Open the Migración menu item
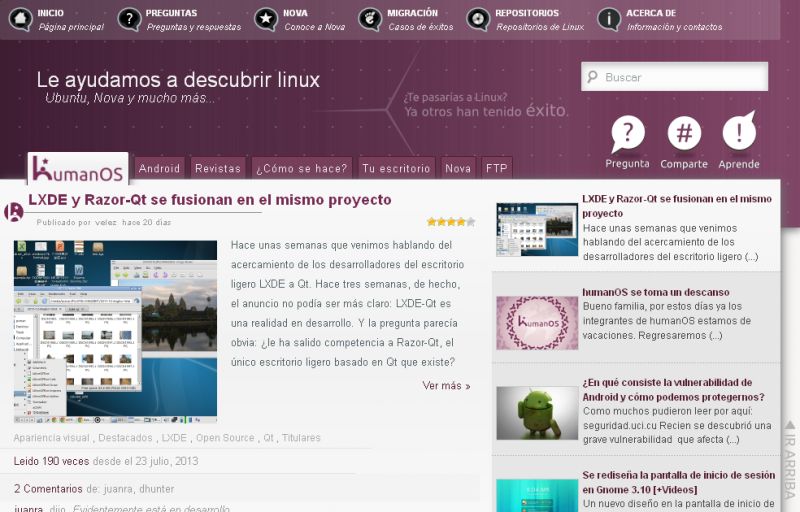 click(406, 19)
